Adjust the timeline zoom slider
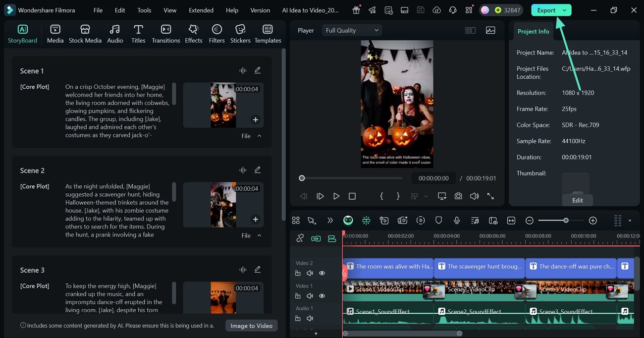Image resolution: width=644 pixels, height=338 pixels. click(566, 220)
